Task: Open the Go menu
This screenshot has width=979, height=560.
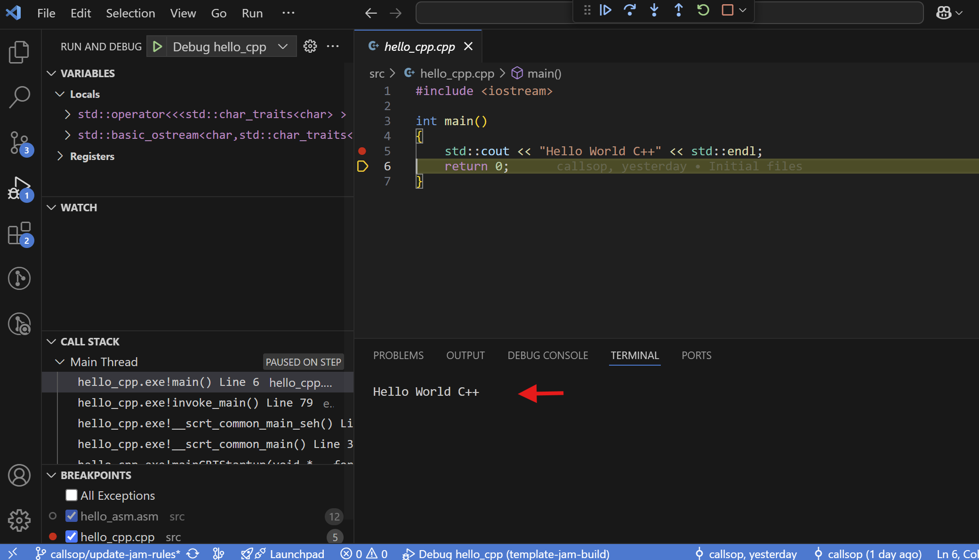Action: click(219, 13)
